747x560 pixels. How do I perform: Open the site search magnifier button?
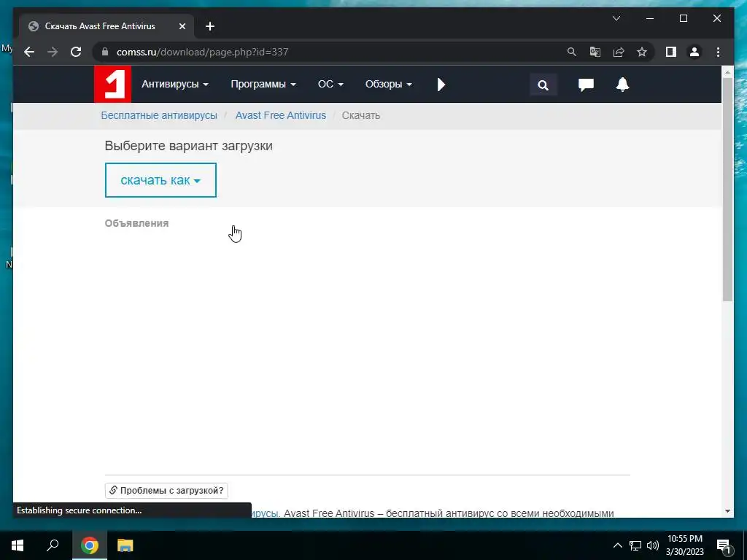[x=543, y=85]
